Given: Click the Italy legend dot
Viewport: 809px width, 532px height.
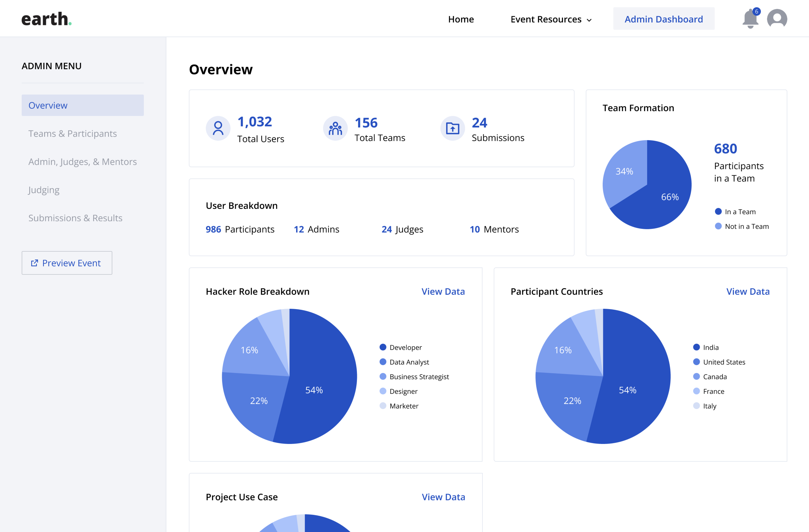Looking at the screenshot, I should (696, 406).
